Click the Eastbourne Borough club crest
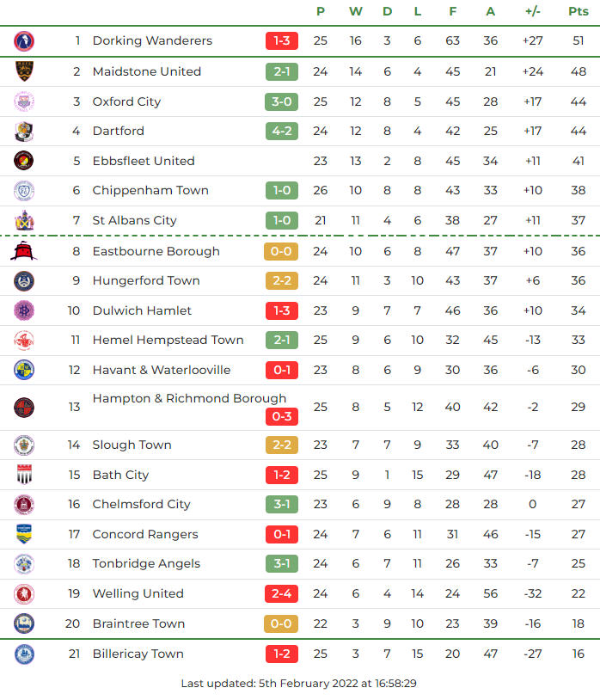Image resolution: width=600 pixels, height=700 pixels. click(x=24, y=251)
